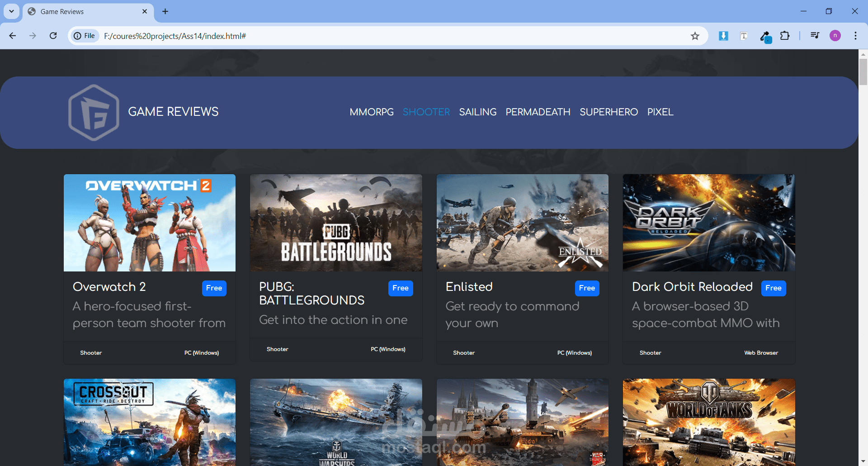Click PC (Windows) on Enlisted card

point(575,353)
